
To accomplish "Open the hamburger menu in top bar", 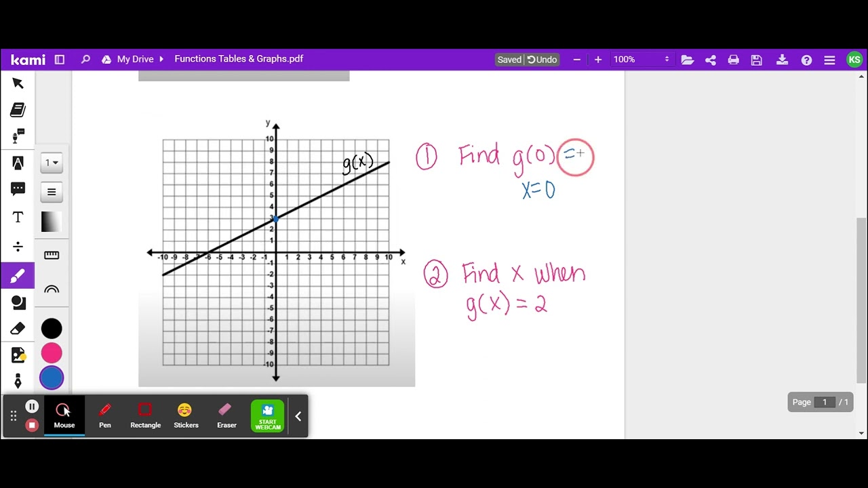I will [x=829, y=60].
